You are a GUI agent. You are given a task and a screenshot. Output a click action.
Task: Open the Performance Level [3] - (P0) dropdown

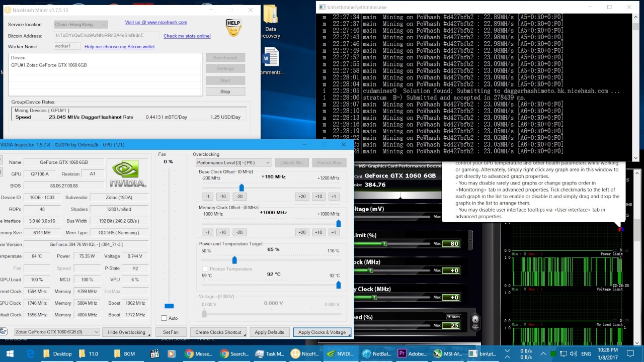pyautogui.click(x=233, y=162)
